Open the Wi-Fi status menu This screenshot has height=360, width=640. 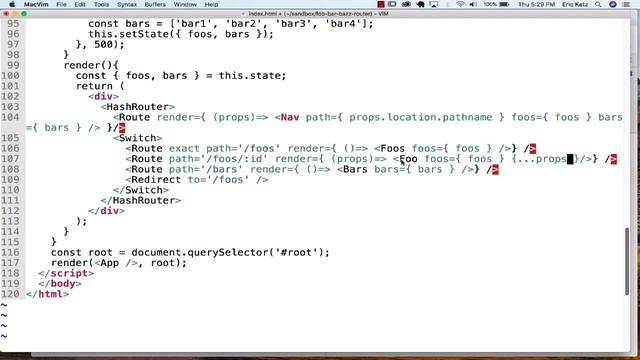click(460, 4)
